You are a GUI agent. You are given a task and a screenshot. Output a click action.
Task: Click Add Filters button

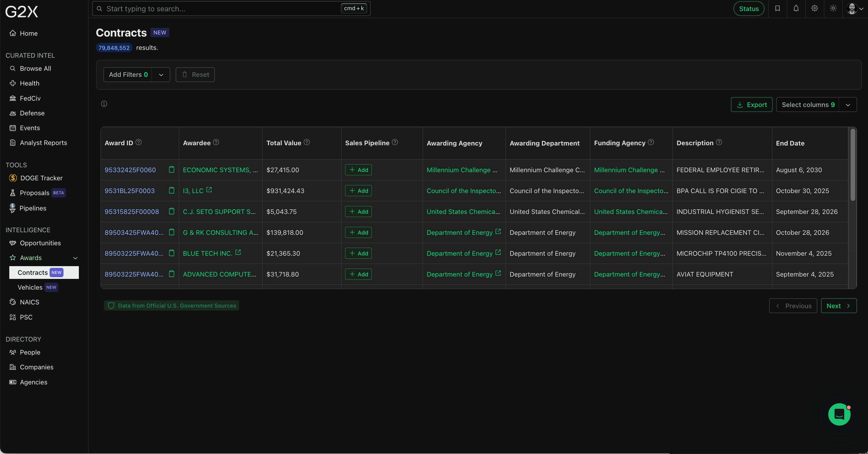pos(128,75)
